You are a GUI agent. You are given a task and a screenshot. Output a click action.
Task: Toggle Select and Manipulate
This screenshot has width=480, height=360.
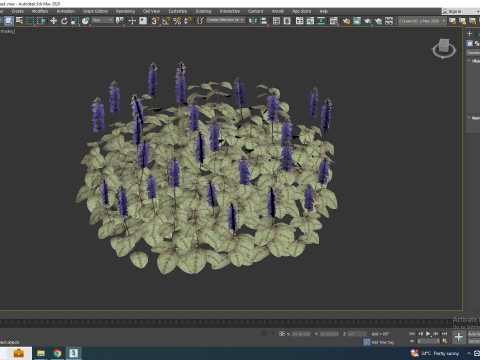click(x=132, y=21)
